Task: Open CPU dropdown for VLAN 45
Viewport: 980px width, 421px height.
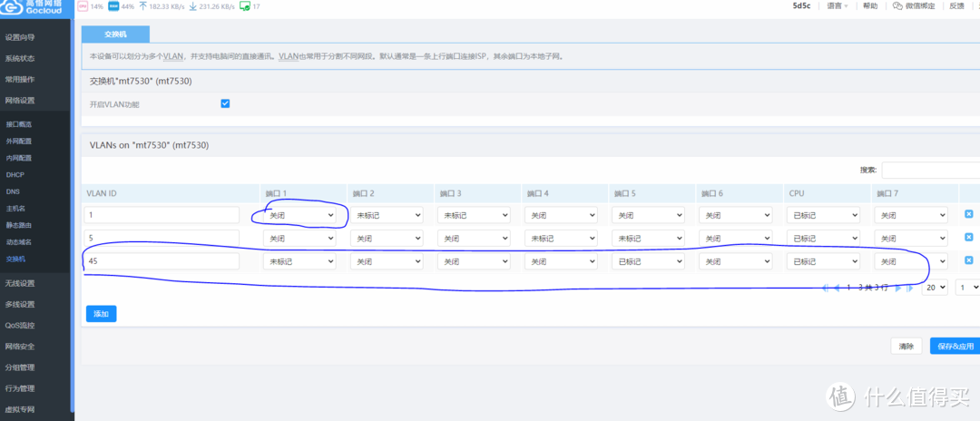Action: click(823, 261)
